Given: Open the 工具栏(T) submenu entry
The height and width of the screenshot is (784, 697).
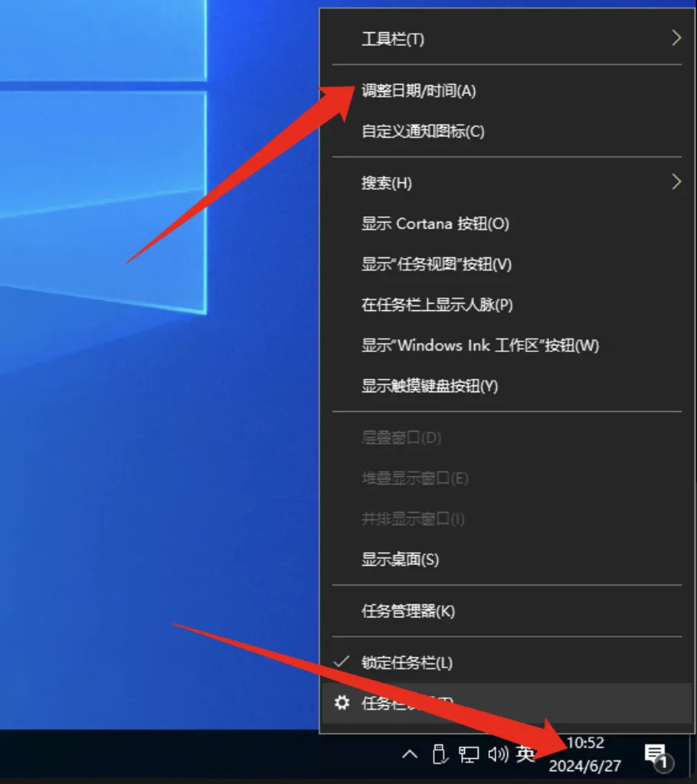Looking at the screenshot, I should click(x=507, y=38).
